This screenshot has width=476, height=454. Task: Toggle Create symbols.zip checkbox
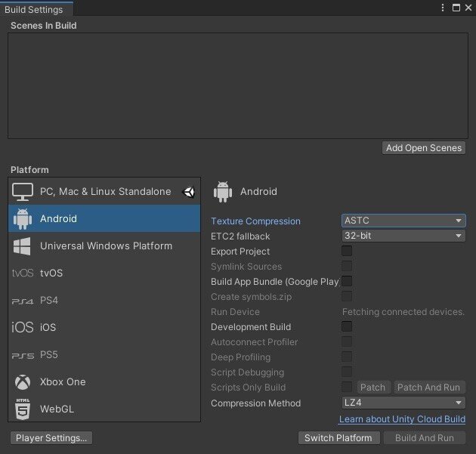(347, 296)
